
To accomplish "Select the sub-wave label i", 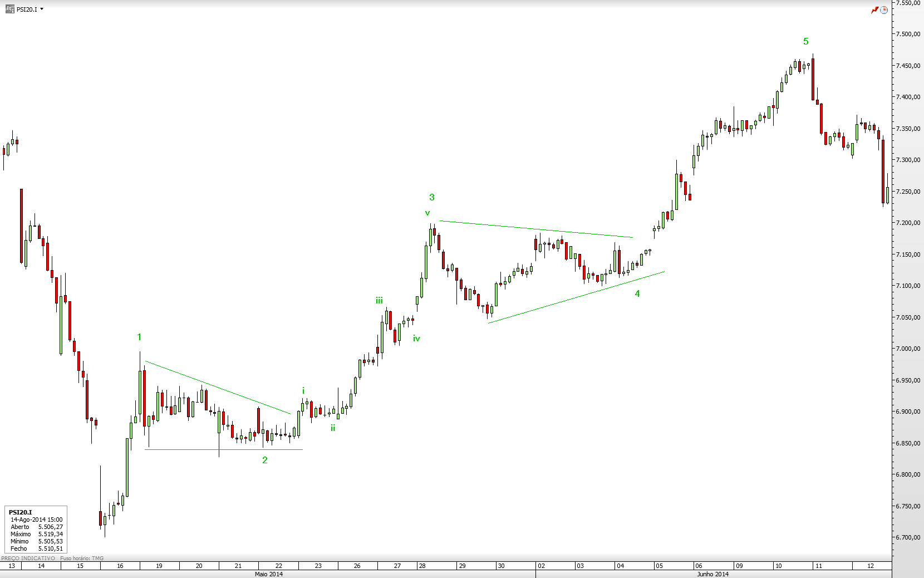I will [x=303, y=391].
